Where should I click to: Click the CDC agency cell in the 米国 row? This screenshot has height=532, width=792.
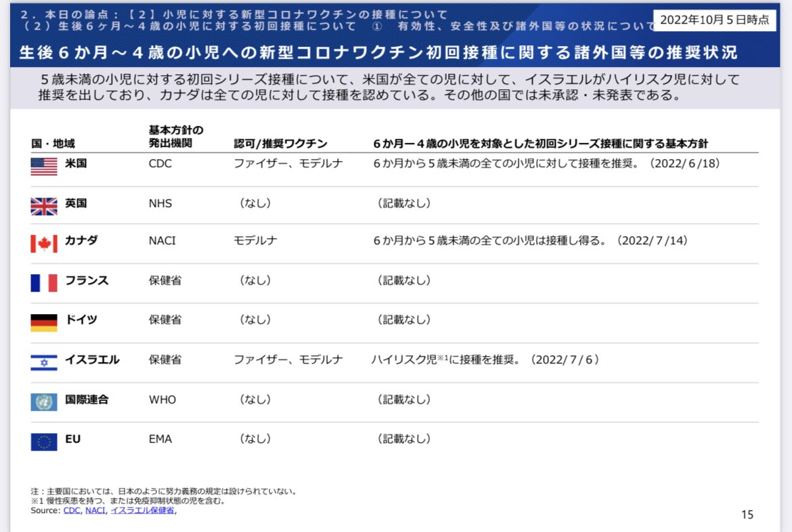(x=160, y=163)
